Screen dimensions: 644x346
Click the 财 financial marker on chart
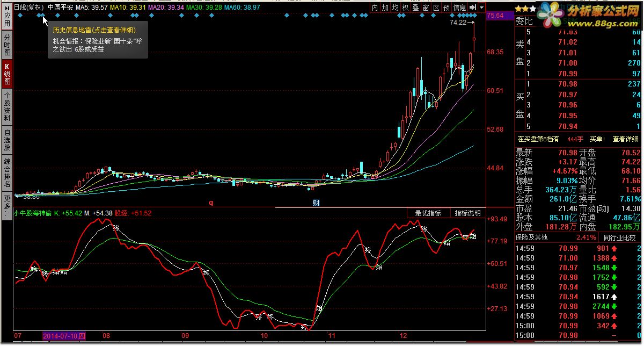(x=317, y=203)
